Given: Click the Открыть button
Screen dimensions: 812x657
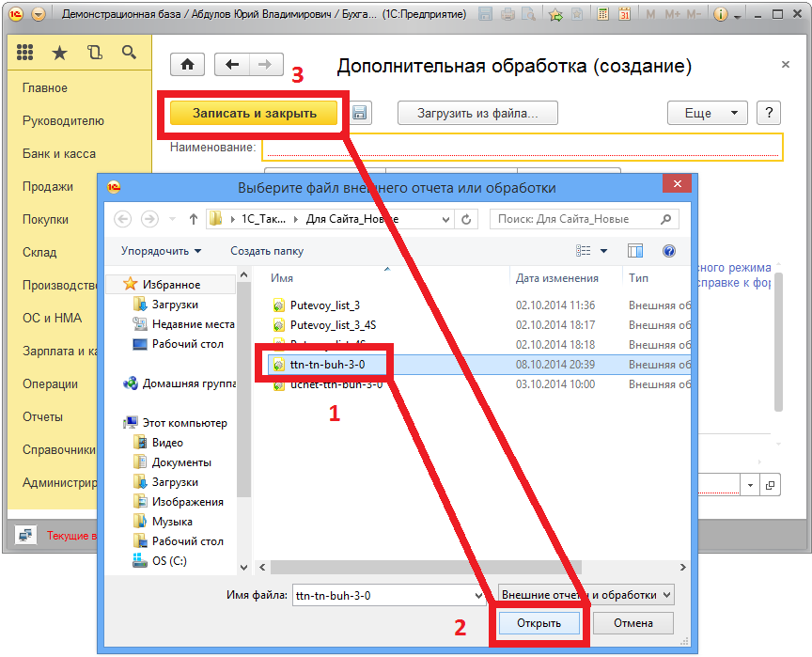Looking at the screenshot, I should [x=539, y=623].
